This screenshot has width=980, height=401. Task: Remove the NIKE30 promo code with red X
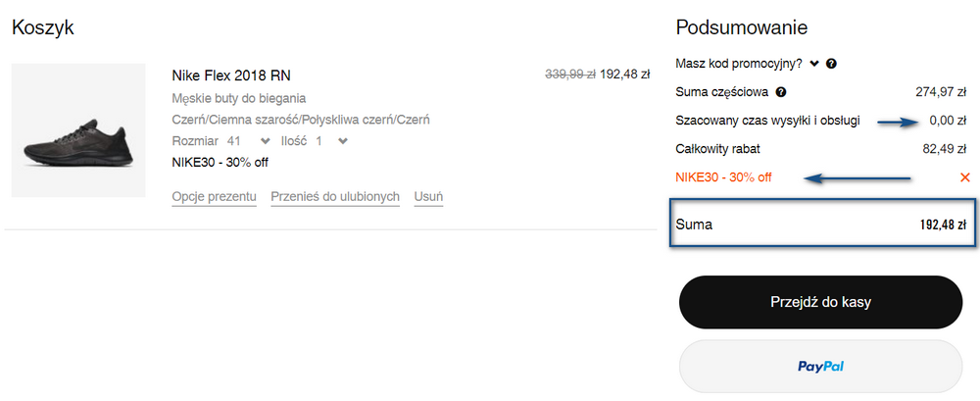[964, 177]
